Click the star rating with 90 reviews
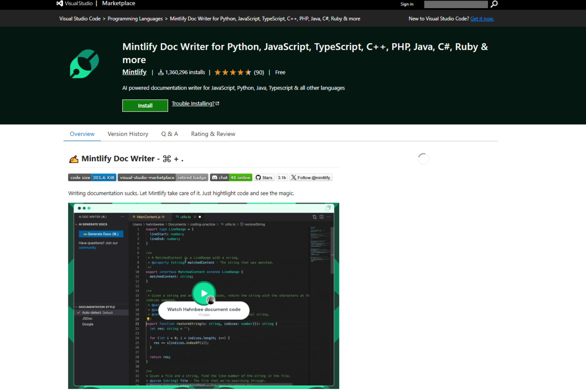Image resolution: width=586 pixels, height=392 pixels. 239,72
